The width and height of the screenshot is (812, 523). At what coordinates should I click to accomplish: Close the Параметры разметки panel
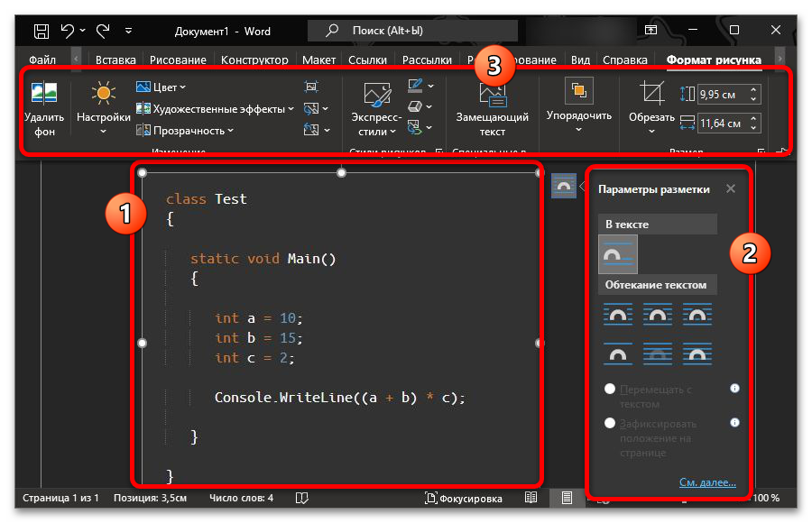point(730,188)
